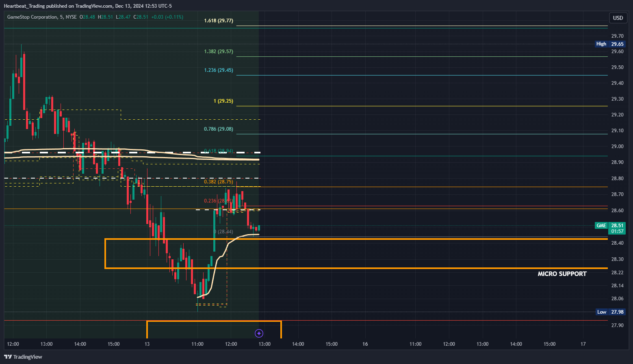Select the GameStop Corporation, 5, NYSE legend title
Screen dimensions: 633x364
(x=42, y=17)
